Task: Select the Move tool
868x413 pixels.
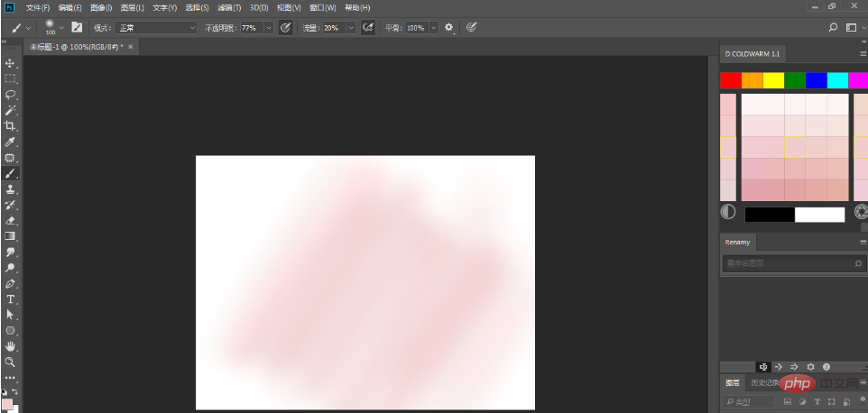Action: point(10,63)
